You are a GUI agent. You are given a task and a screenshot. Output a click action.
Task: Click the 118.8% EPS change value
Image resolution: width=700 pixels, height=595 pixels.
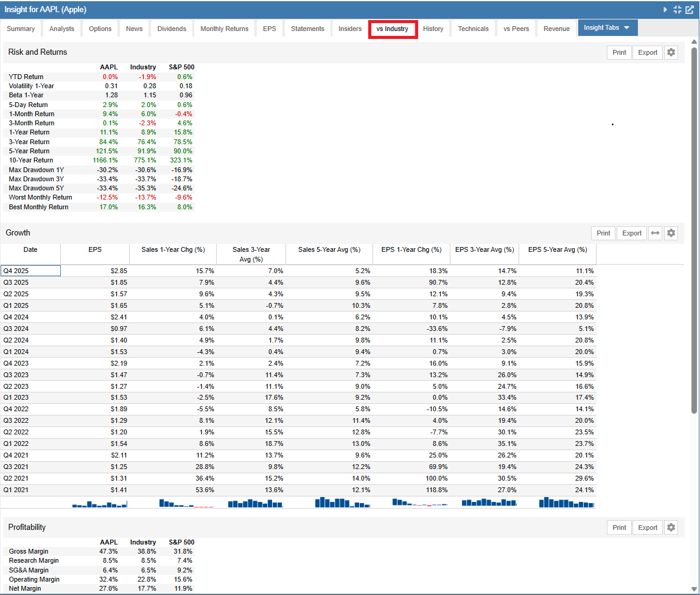click(x=436, y=490)
